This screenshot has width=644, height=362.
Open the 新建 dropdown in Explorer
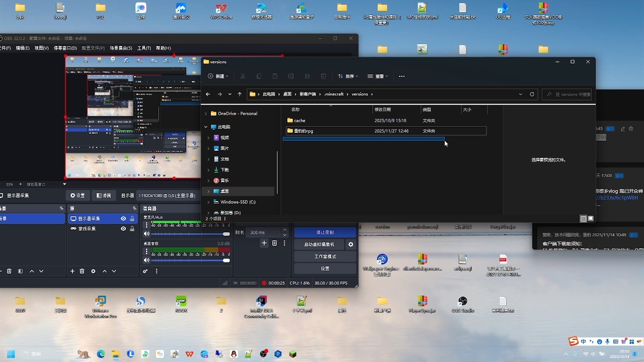(218, 76)
